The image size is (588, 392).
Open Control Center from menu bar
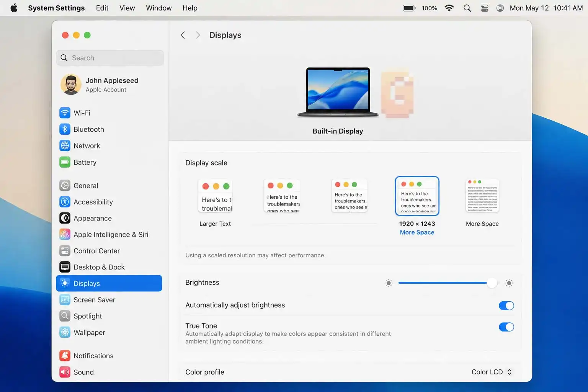[x=485, y=8]
